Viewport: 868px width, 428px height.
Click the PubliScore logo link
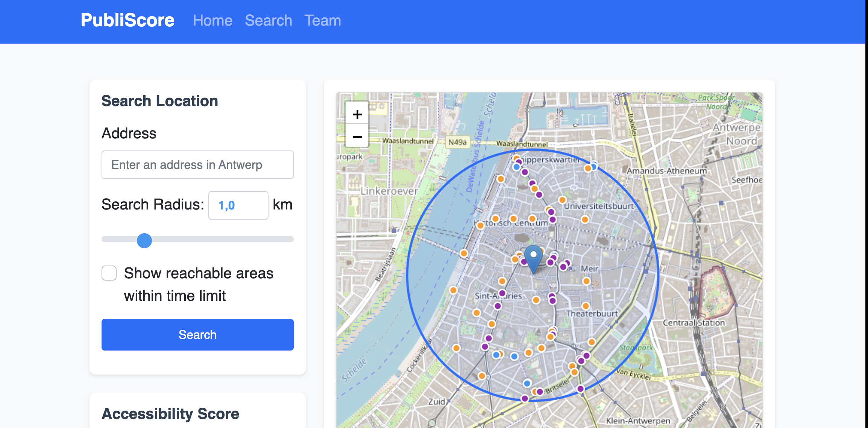click(x=127, y=20)
